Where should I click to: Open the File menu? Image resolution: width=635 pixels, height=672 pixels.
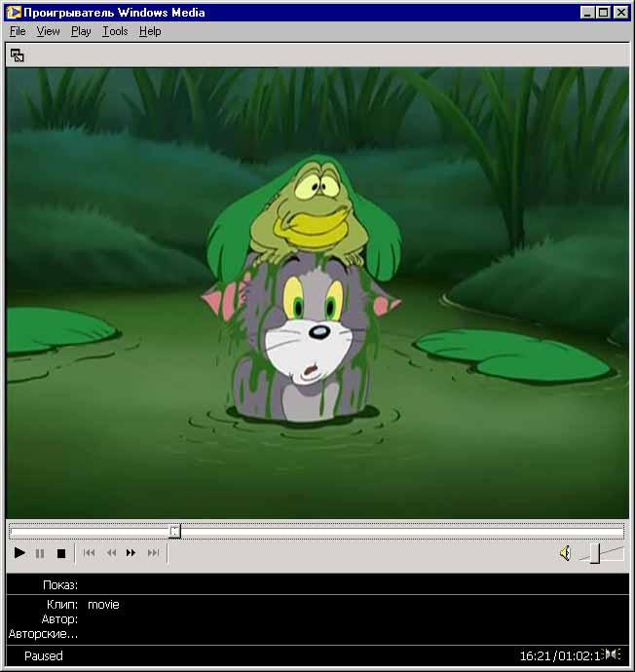[x=18, y=31]
